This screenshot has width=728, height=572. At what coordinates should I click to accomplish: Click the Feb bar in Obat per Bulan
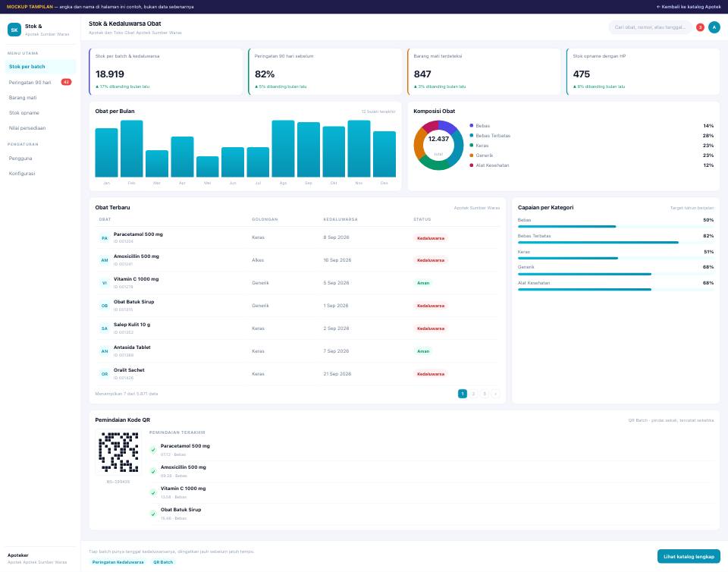point(132,149)
